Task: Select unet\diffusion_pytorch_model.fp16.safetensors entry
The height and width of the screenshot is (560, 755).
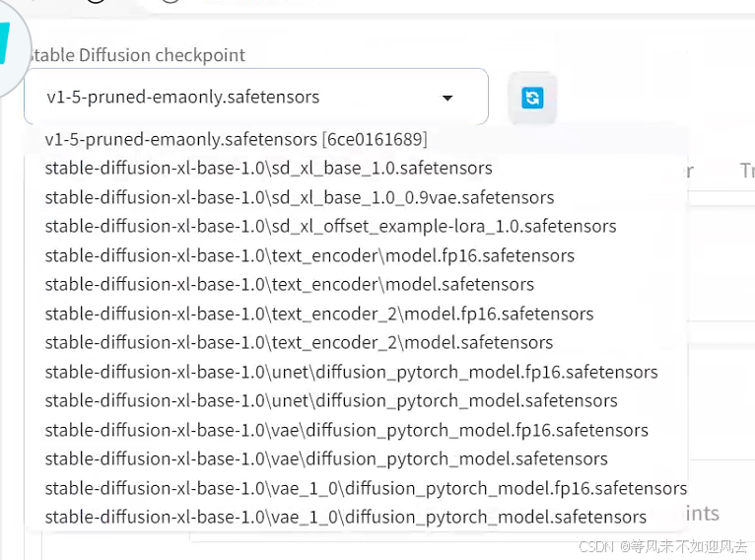Action: (x=357, y=373)
